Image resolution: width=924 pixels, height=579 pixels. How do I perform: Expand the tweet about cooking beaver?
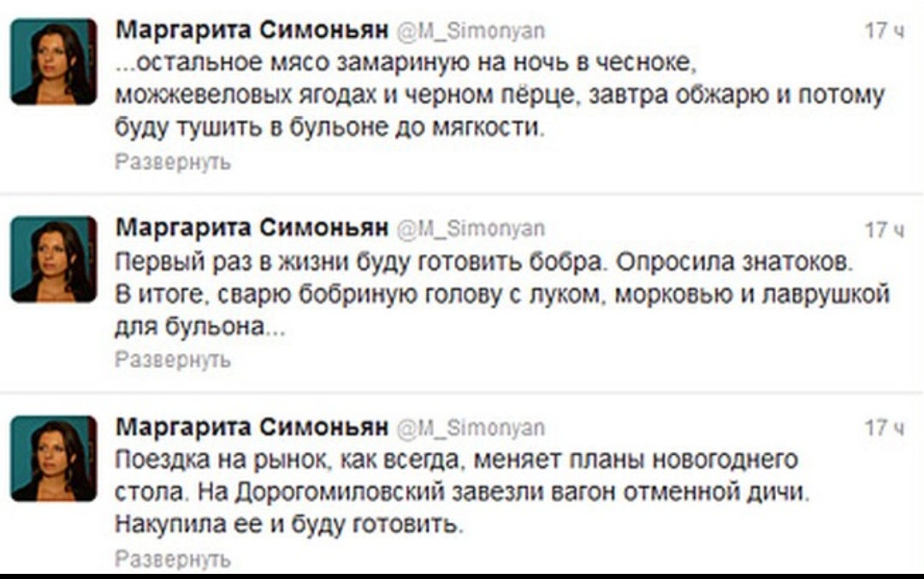(173, 360)
